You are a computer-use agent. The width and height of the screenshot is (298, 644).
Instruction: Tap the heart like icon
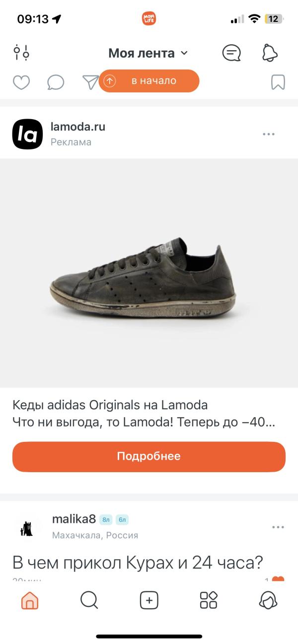point(21,82)
